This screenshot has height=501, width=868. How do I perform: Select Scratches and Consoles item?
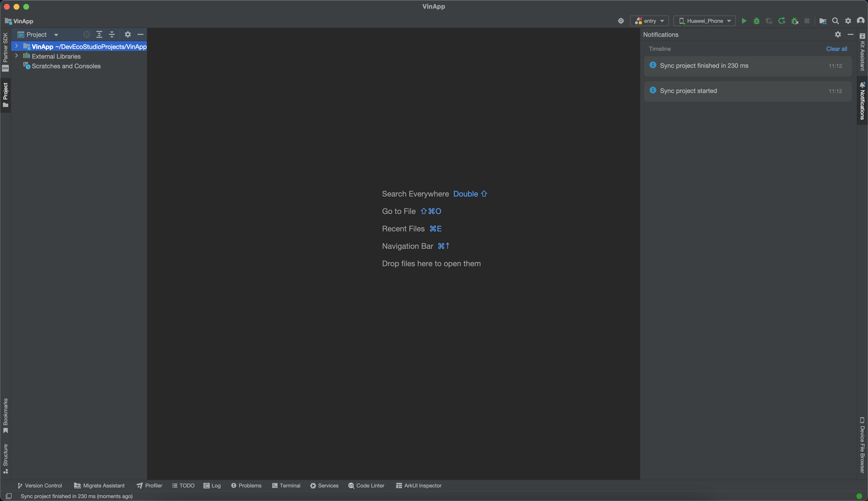(x=66, y=66)
